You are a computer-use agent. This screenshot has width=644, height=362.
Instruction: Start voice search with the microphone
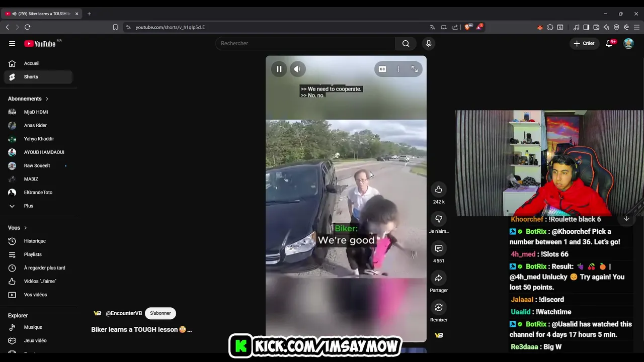(x=429, y=43)
